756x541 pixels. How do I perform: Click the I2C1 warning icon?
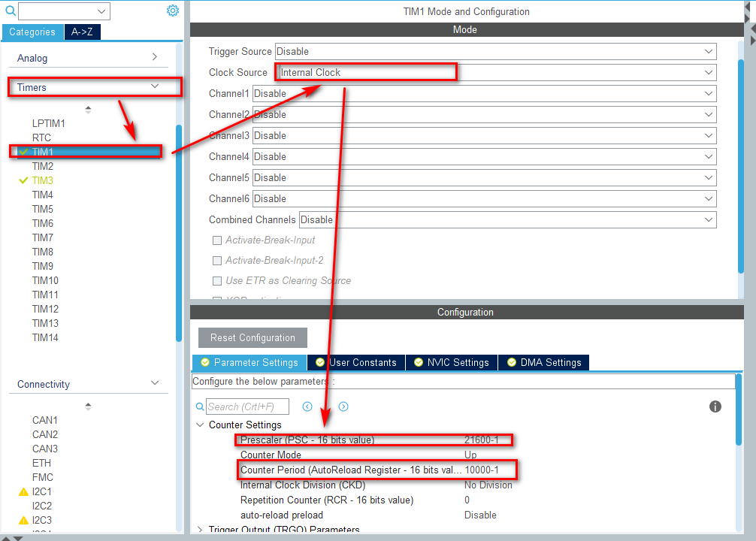click(23, 492)
